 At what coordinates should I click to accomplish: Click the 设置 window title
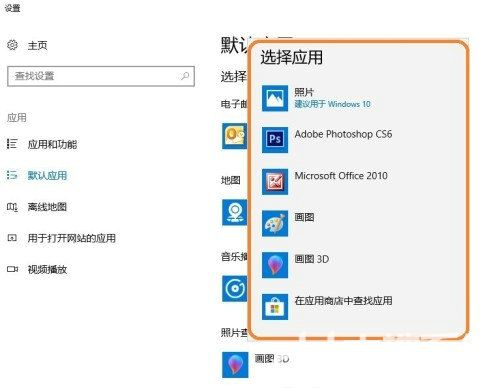click(x=13, y=8)
